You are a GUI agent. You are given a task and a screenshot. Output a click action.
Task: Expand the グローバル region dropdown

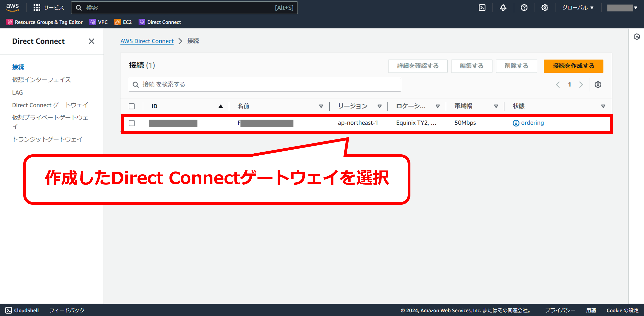577,8
